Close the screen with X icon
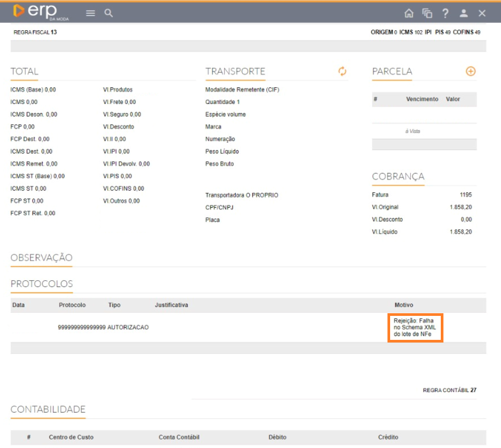Image resolution: width=501 pixels, height=448 pixels. coord(482,13)
